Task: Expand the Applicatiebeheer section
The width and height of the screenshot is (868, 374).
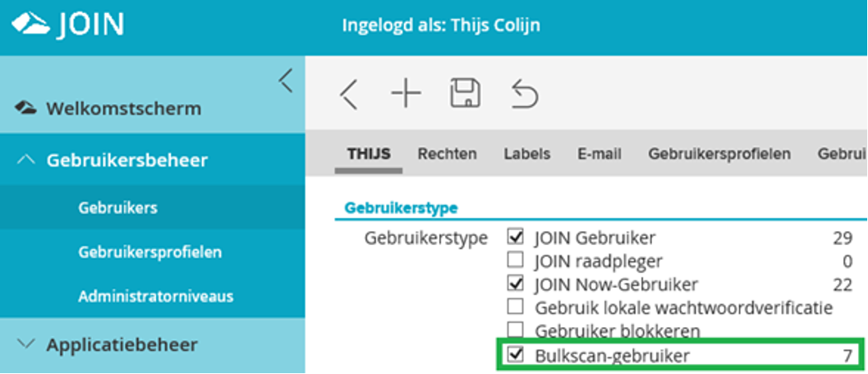Action: pyautogui.click(x=25, y=344)
